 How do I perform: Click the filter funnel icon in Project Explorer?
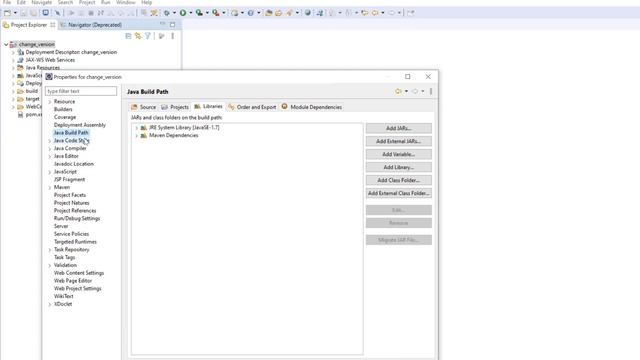[x=148, y=36]
